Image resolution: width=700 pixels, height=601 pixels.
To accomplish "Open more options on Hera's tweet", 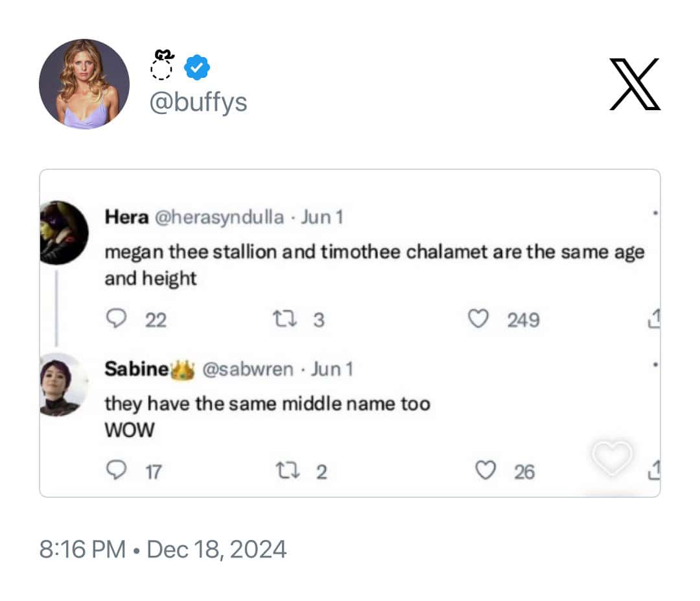I will coord(656,213).
